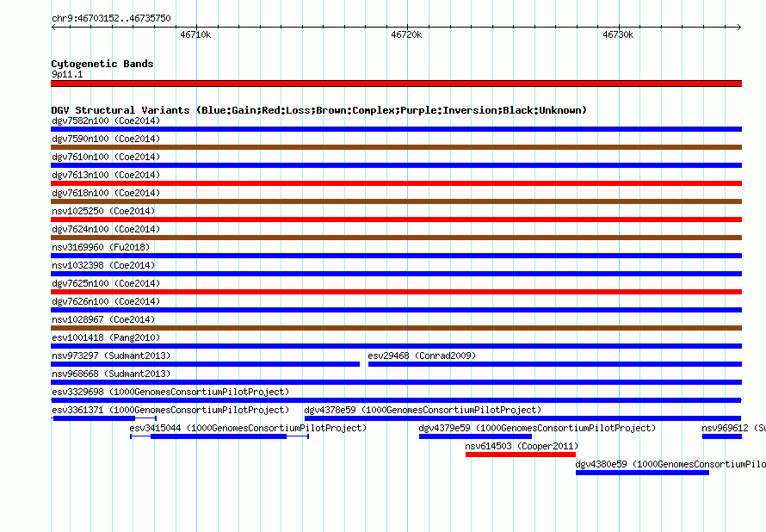Select the blue bar under nsv969612
The width and height of the screenshot is (766, 532).
point(722,436)
